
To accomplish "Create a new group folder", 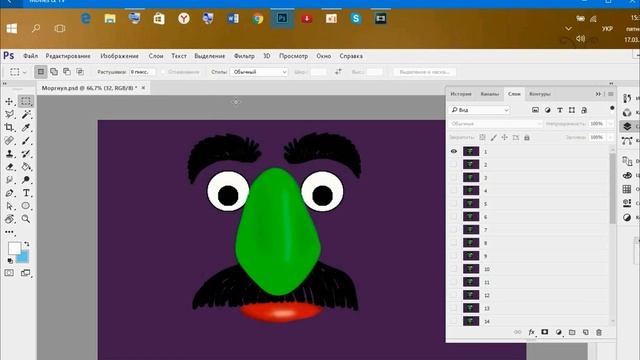I will 572,332.
